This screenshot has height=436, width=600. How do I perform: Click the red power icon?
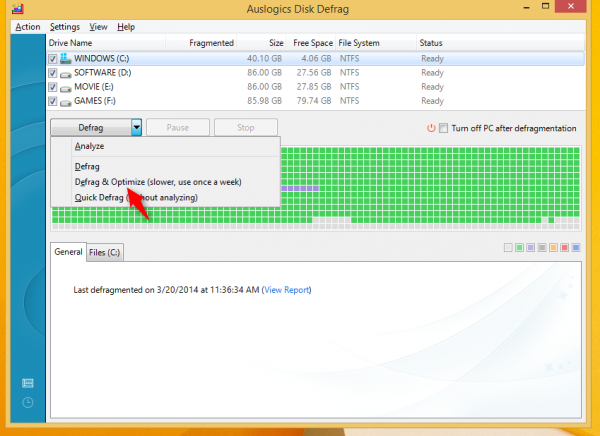[x=431, y=128]
